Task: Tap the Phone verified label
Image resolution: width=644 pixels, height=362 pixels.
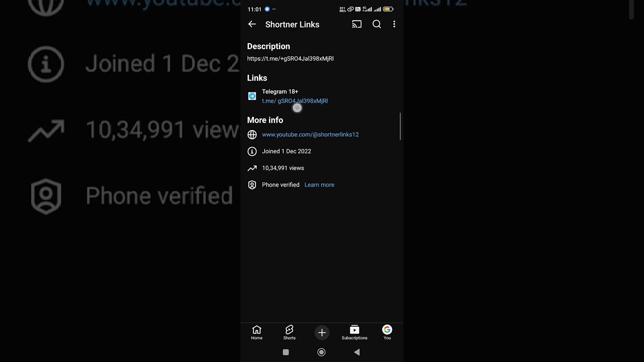Action: coord(281,185)
